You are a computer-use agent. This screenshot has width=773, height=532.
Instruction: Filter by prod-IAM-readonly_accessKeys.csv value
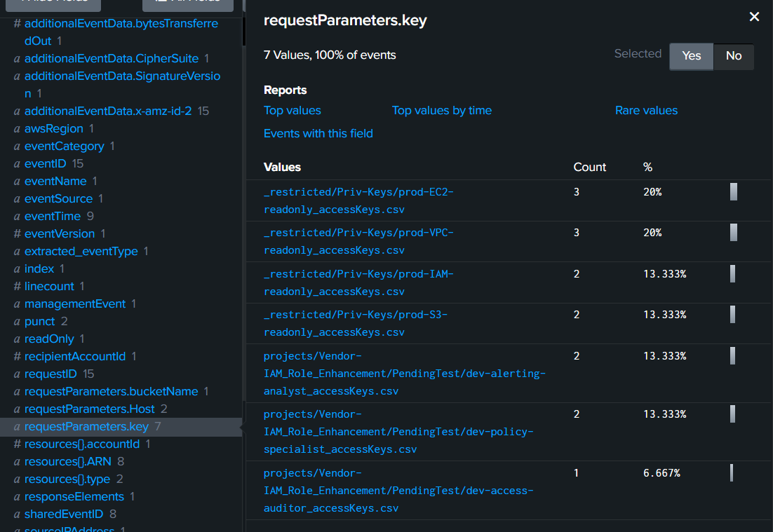click(x=358, y=282)
